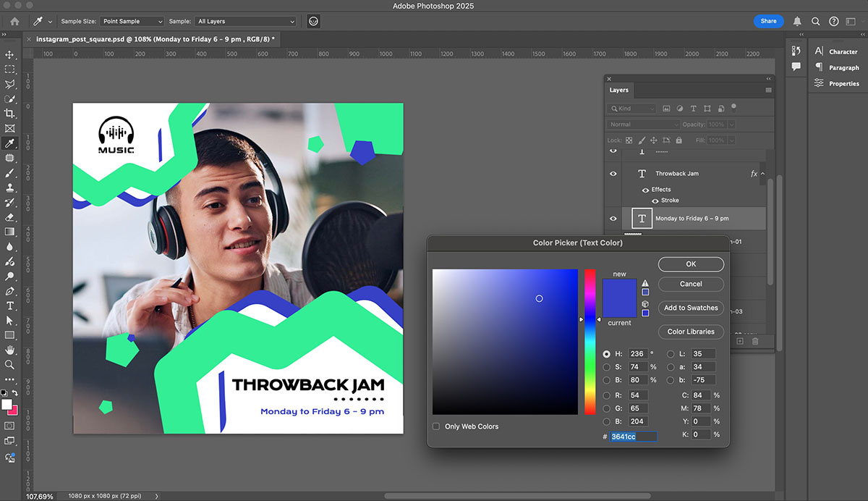Select the Hand tool

coord(10,350)
